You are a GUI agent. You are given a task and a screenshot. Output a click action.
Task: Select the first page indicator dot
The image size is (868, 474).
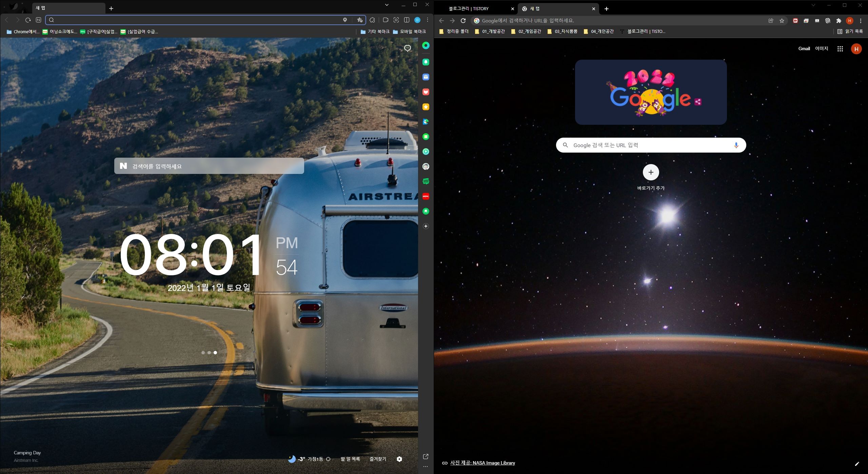tap(203, 353)
